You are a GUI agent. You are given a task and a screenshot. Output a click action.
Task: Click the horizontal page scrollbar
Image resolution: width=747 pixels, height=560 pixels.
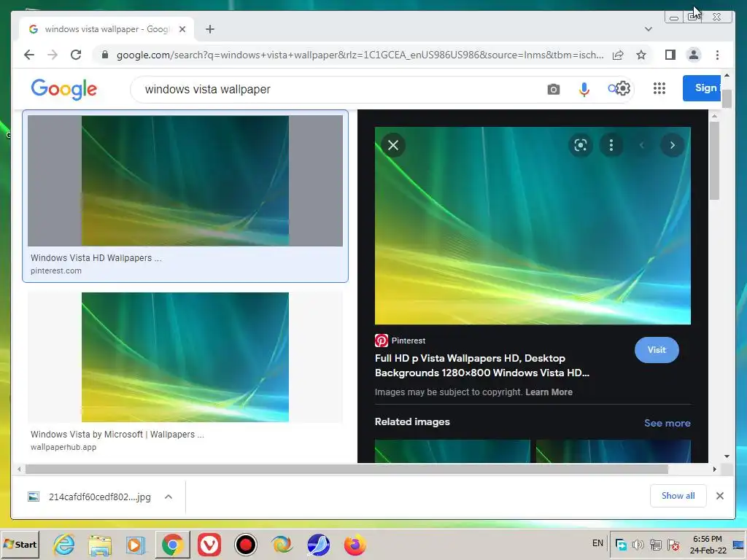[347, 469]
